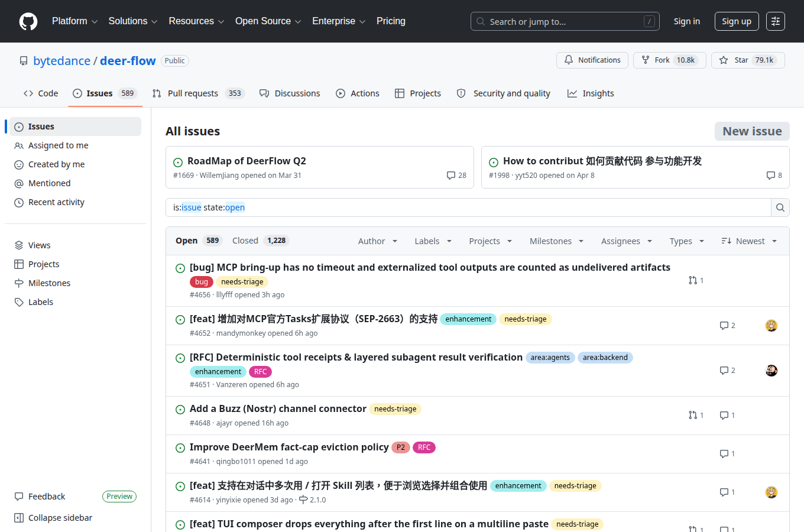This screenshot has width=804, height=532.
Task: Click the open status icon of issue #4641
Action: [180, 448]
